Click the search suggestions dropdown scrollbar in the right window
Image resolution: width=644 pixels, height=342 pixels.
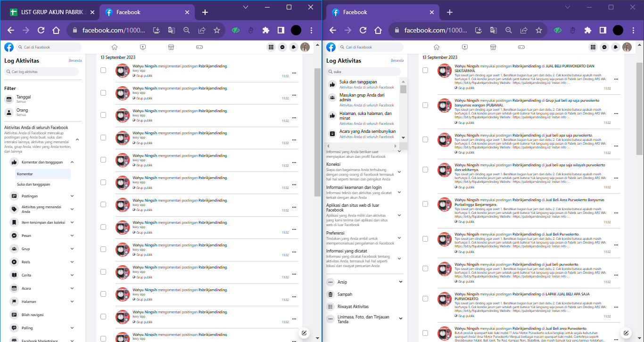click(x=403, y=89)
